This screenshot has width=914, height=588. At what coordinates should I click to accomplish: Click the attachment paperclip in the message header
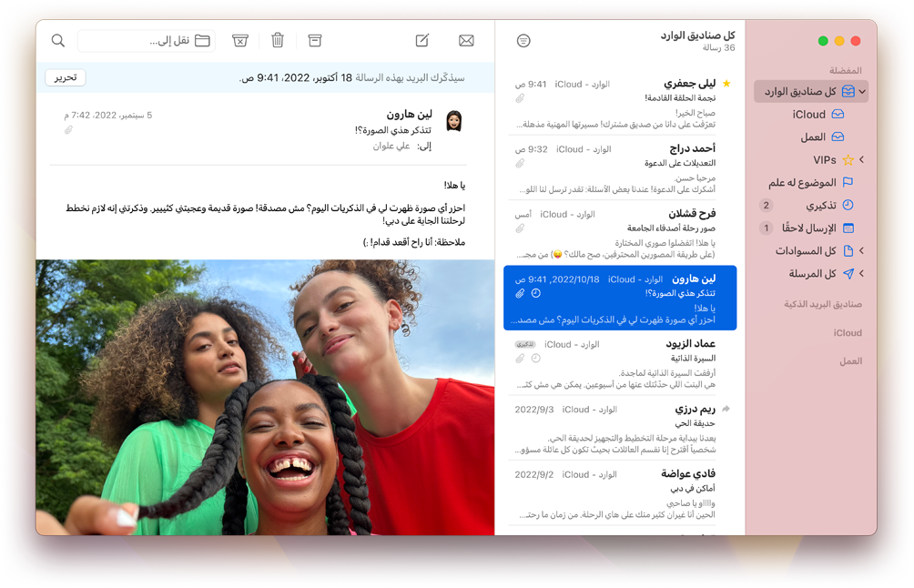click(x=68, y=130)
